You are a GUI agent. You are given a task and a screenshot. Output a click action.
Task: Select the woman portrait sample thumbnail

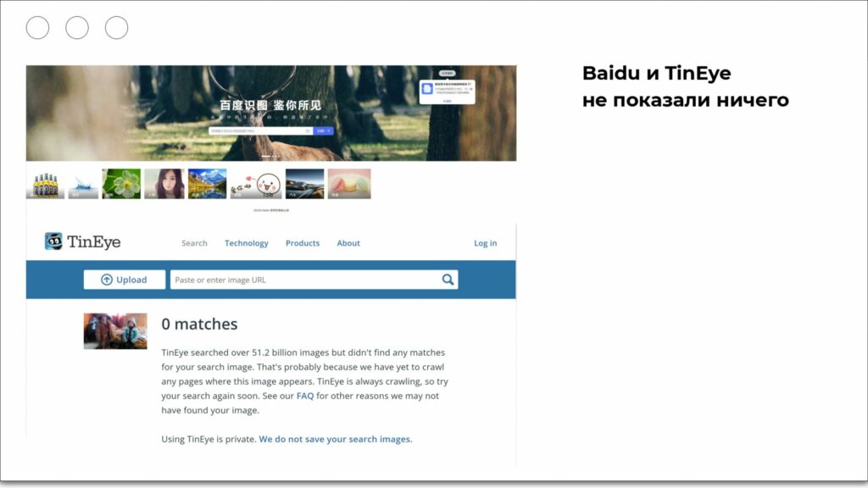click(x=164, y=184)
